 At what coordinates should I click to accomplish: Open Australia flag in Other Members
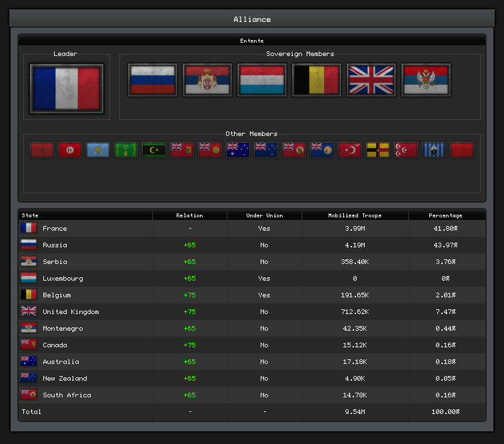pos(237,150)
